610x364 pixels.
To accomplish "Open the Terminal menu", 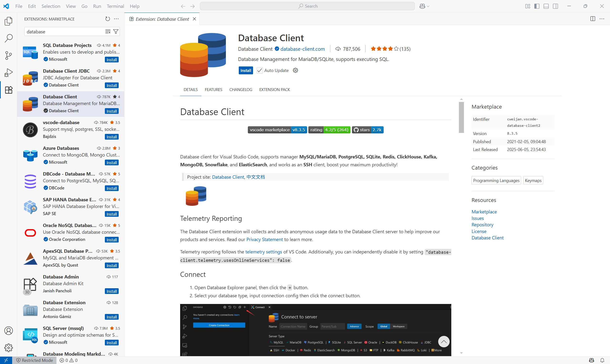I will pos(115,6).
